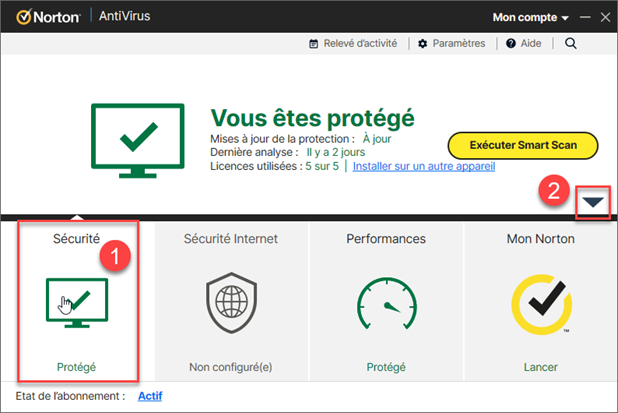Run Exécuter Smart Scan
This screenshot has height=413, width=618.
(523, 145)
